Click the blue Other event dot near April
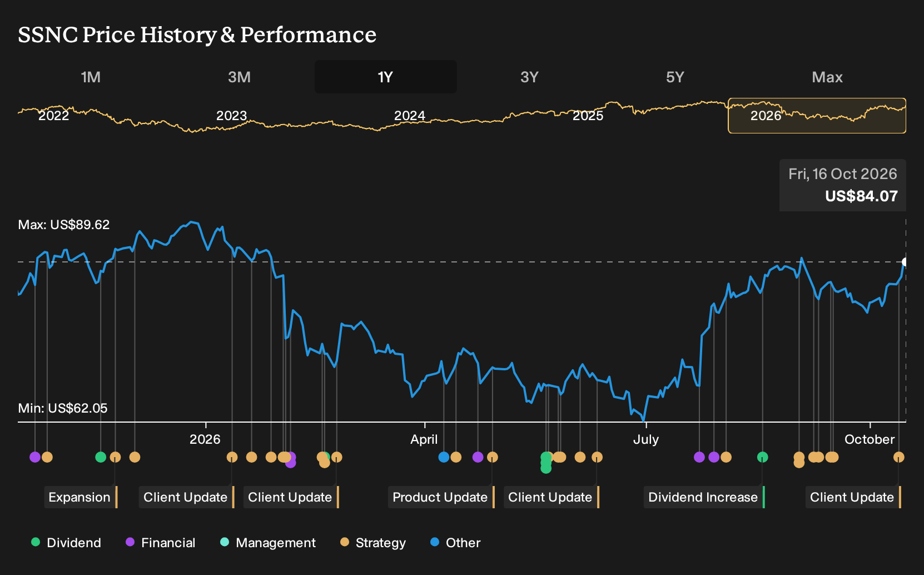This screenshot has height=575, width=924. 444,457
